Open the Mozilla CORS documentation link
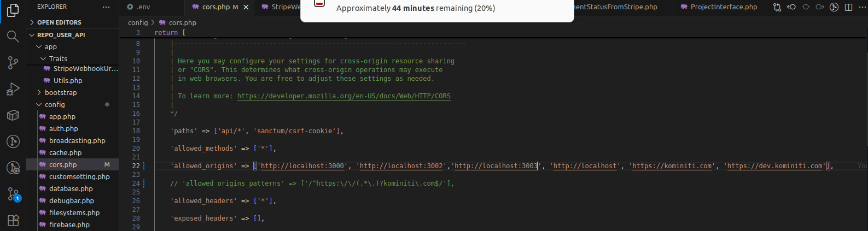Screen dimensions: 868x231 (343, 96)
